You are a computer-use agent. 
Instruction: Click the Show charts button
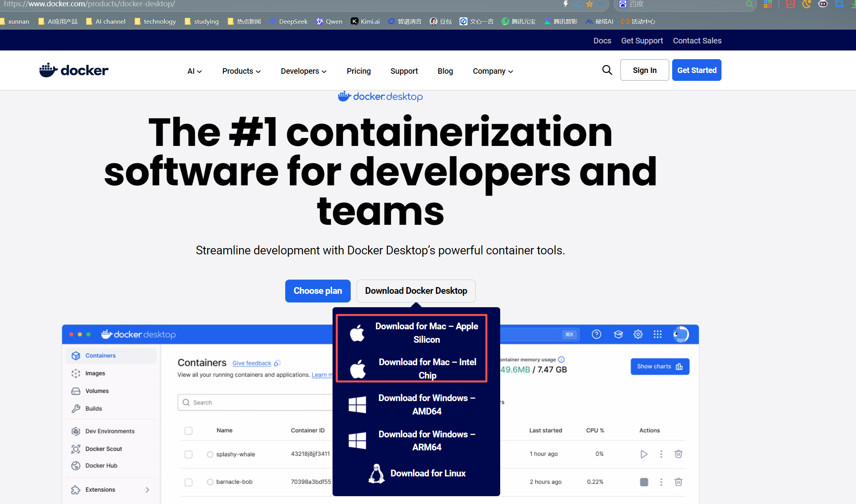pyautogui.click(x=660, y=367)
